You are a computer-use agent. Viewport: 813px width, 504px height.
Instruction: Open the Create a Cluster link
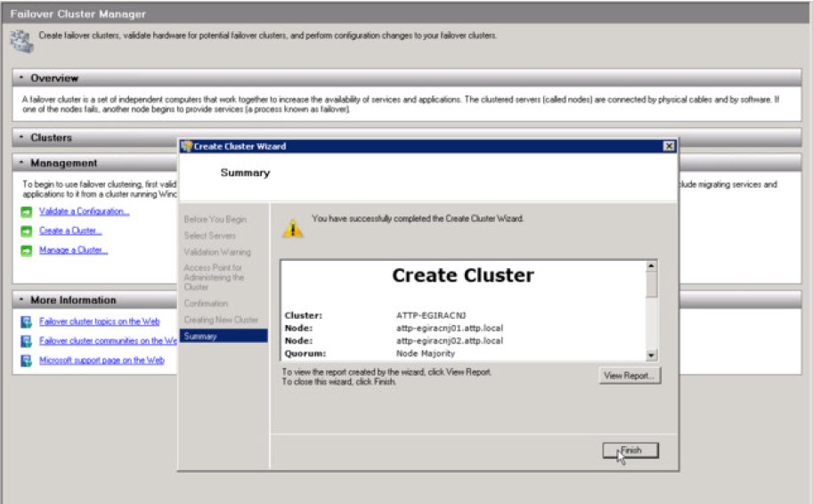click(70, 231)
